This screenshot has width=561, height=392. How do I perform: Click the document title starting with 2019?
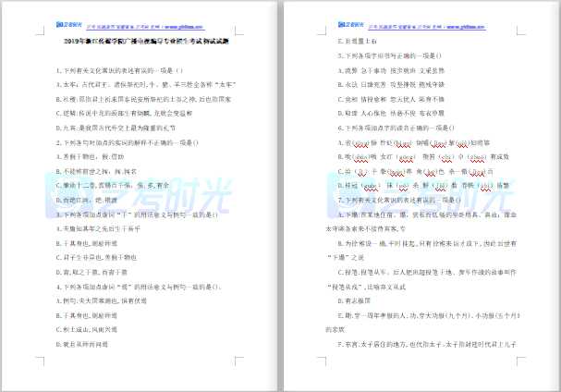(x=148, y=43)
